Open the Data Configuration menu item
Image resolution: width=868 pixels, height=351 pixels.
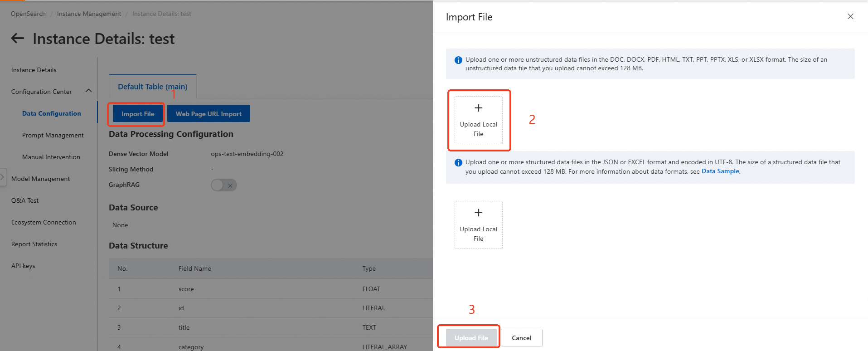pyautogui.click(x=52, y=113)
